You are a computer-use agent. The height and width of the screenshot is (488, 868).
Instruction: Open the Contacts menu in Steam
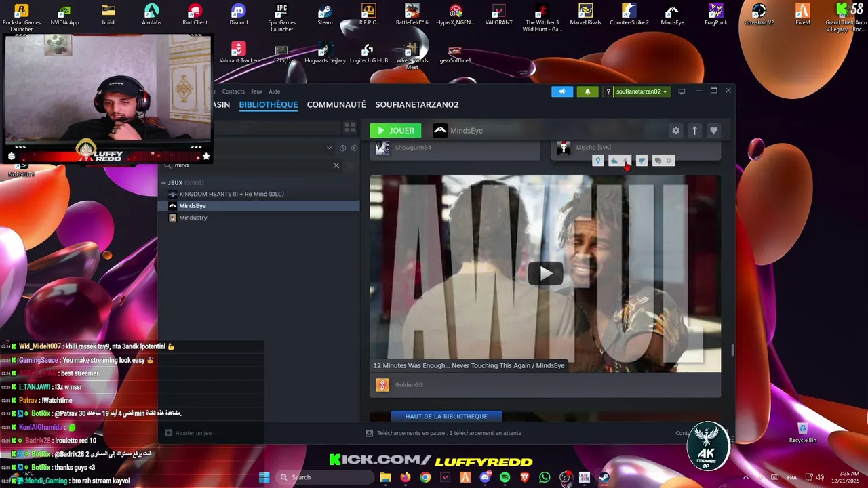(233, 91)
